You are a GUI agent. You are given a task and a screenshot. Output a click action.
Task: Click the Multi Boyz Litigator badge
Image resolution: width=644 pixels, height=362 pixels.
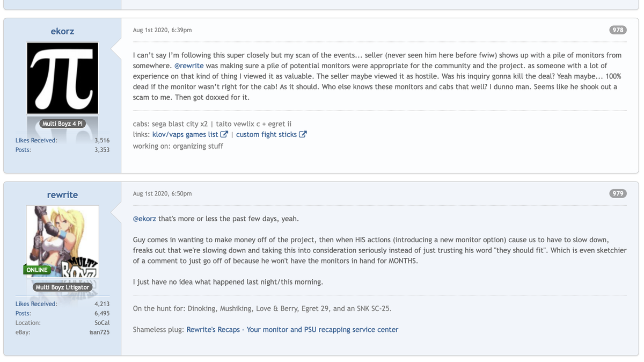tap(62, 287)
